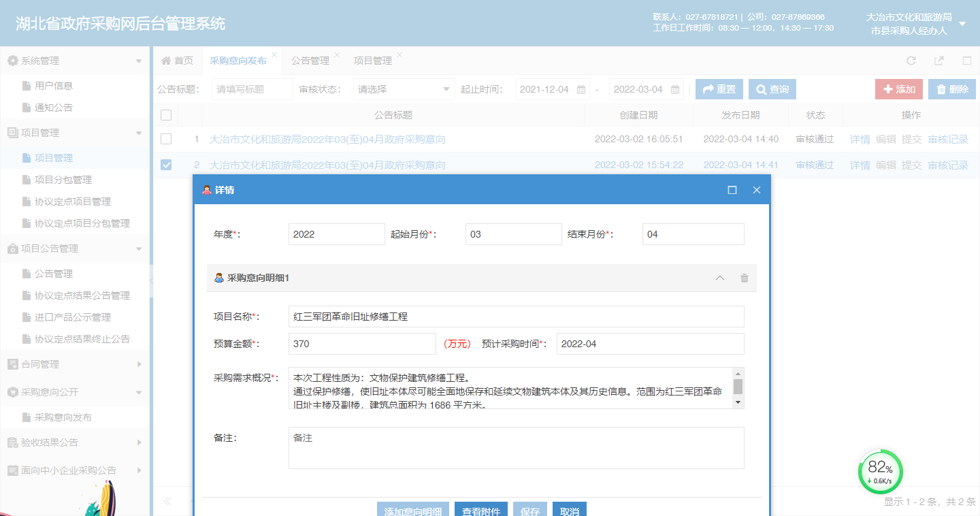980x516 pixels.
Task: Switch to the 公告管理 tab
Action: 310,61
